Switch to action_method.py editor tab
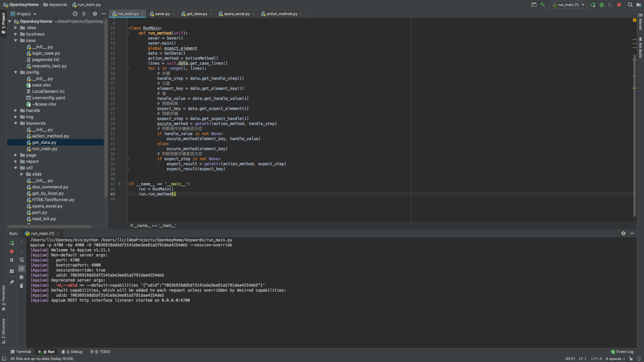 point(281,14)
